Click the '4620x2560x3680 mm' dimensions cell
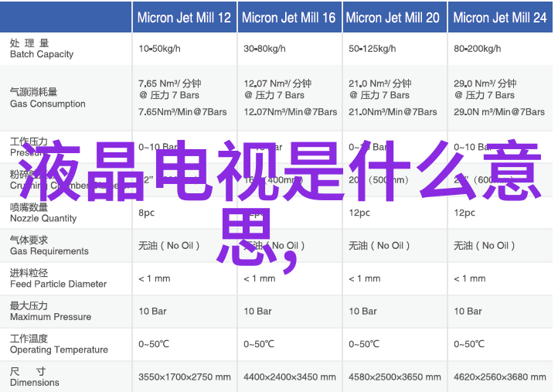Screen dimensions: 558x392 500,377
